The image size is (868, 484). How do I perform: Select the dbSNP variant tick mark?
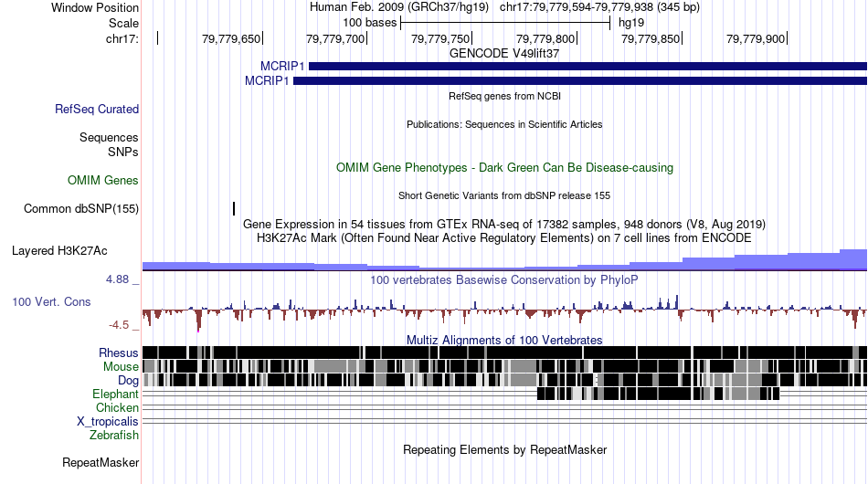click(234, 208)
